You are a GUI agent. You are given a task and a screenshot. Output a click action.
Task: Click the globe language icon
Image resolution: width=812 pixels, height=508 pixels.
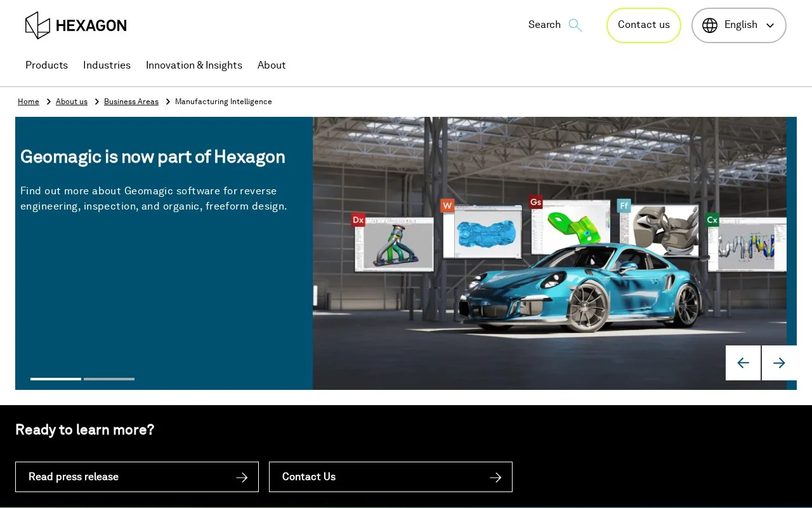pos(710,25)
